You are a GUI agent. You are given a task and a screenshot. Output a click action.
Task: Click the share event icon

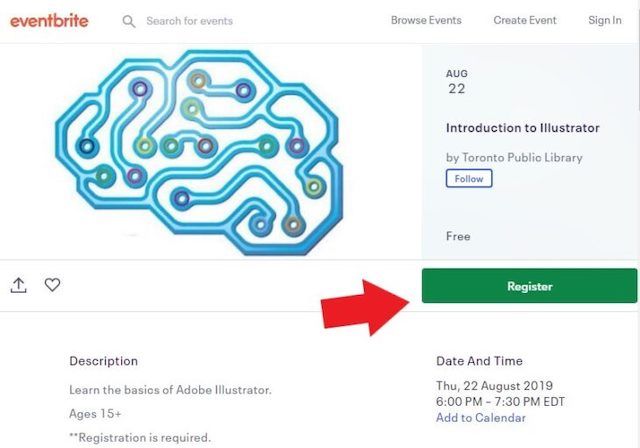19,285
